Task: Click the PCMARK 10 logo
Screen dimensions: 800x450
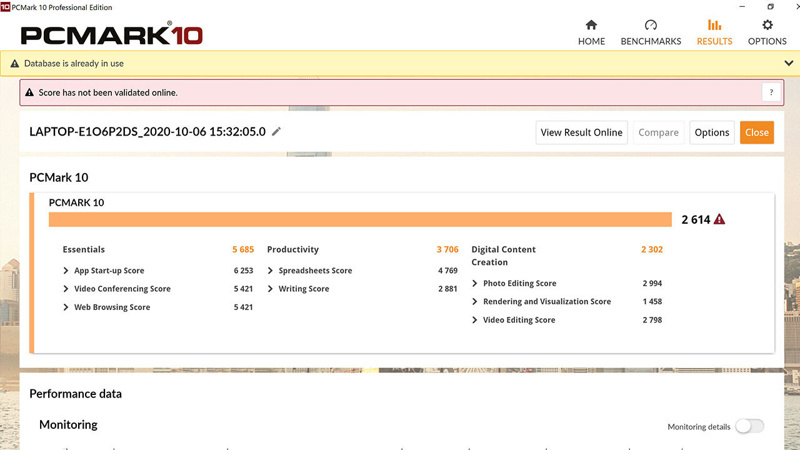Action: (112, 34)
